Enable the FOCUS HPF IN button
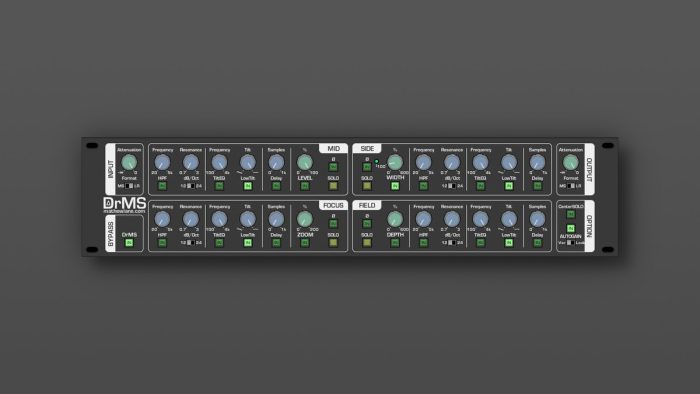The height and width of the screenshot is (394, 700). 162,243
